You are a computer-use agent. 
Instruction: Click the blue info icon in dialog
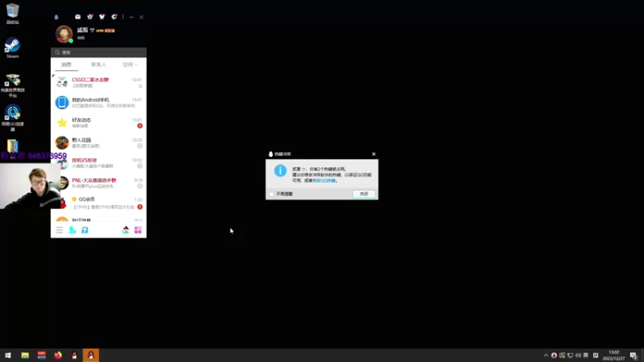(x=280, y=171)
